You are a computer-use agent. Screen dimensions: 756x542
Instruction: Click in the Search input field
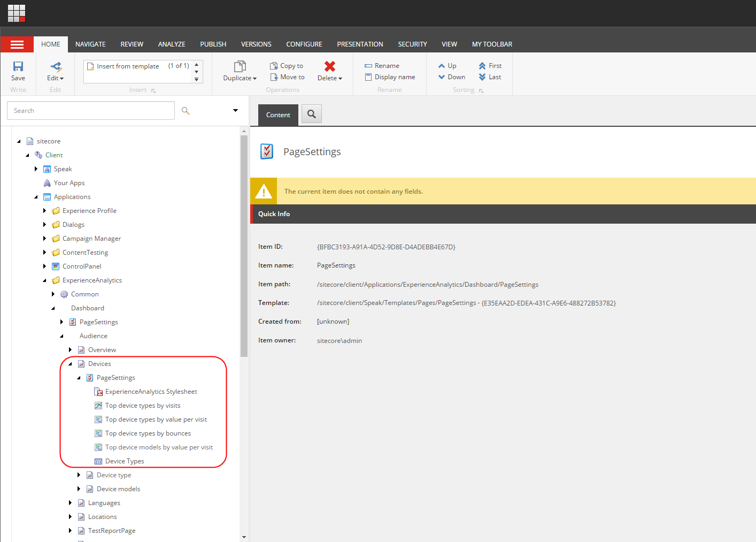click(x=91, y=111)
